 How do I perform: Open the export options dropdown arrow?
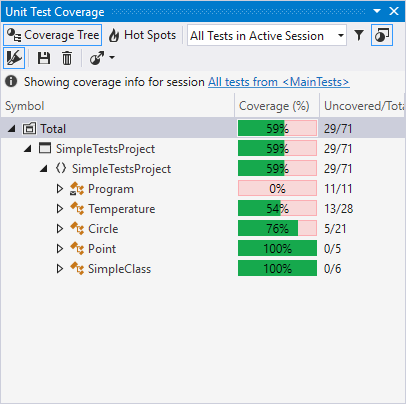pyautogui.click(x=112, y=58)
